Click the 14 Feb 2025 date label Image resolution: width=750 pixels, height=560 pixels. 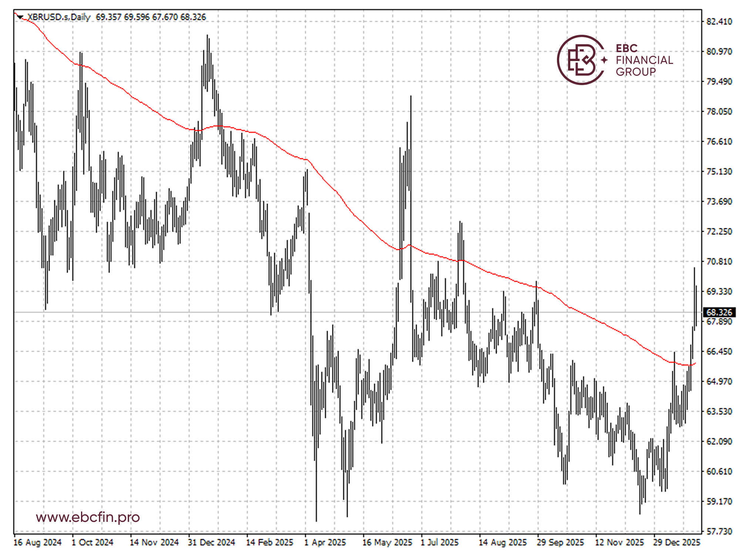270,543
